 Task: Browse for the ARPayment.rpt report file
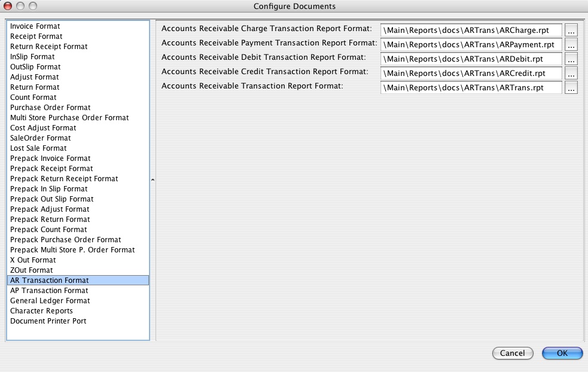tap(571, 45)
